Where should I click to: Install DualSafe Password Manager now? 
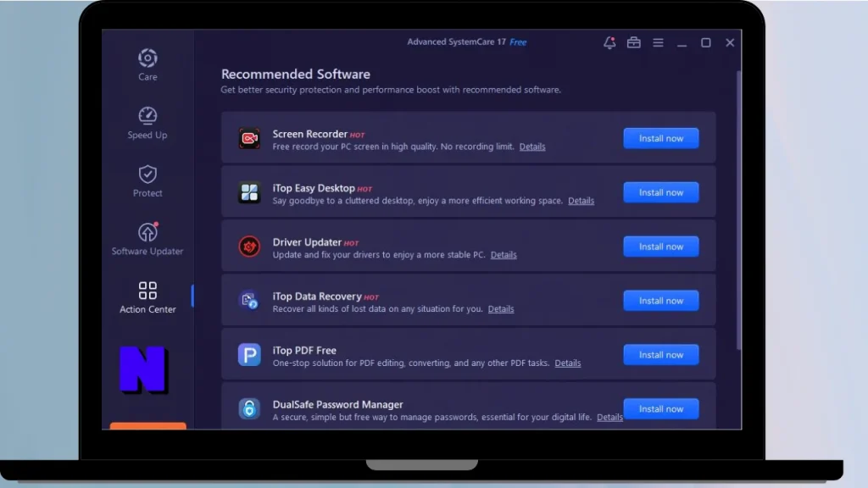(661, 409)
